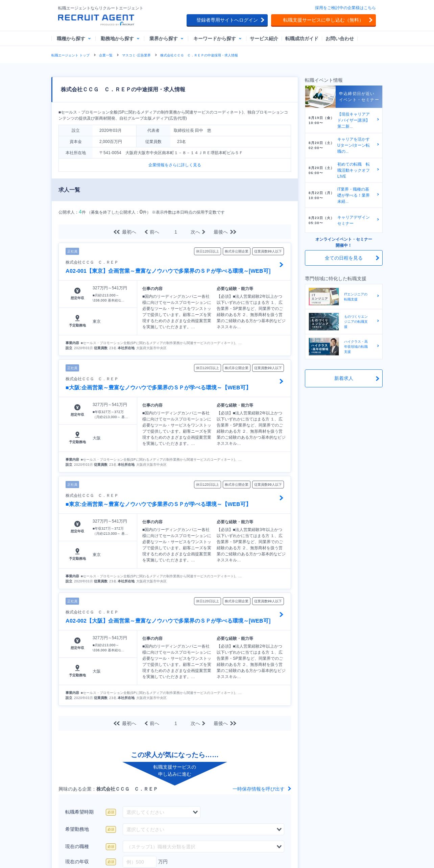Click 想定年収 yen icon in ■東京 card

tap(77, 524)
